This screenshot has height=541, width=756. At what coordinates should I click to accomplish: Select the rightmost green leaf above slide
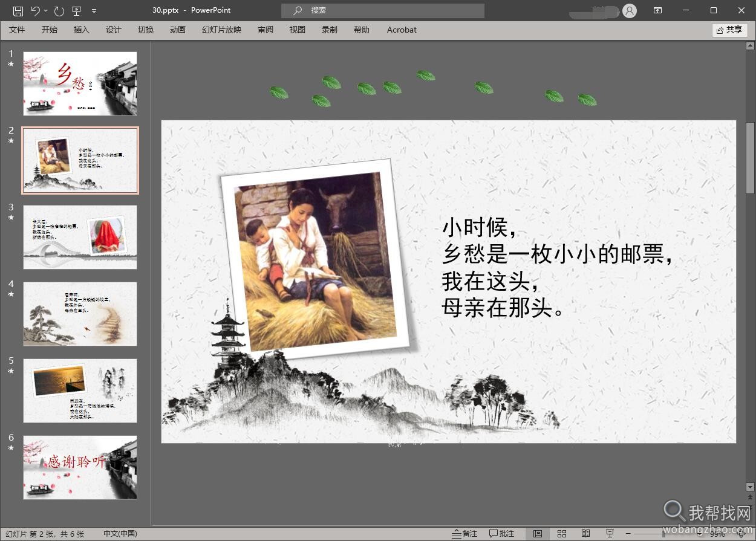tap(587, 99)
